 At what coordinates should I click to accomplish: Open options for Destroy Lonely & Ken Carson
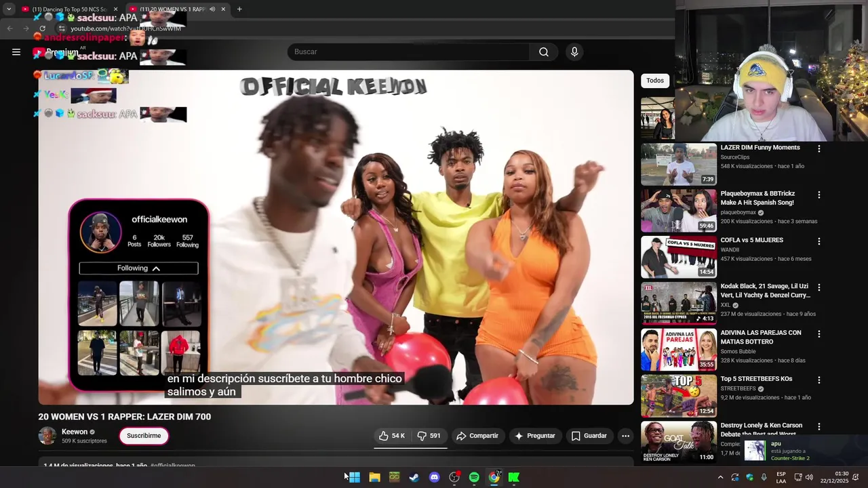819,427
